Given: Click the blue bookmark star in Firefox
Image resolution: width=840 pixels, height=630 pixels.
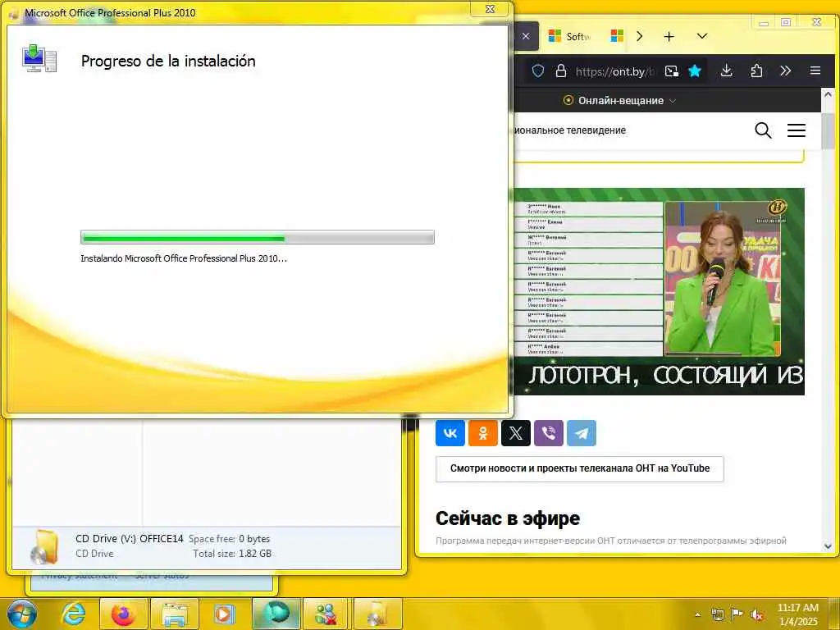Looking at the screenshot, I should [695, 71].
